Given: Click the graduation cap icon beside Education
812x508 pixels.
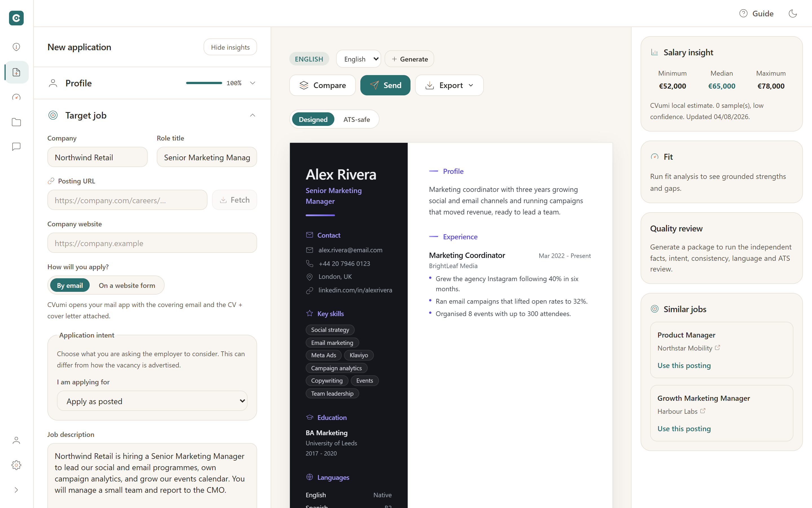Looking at the screenshot, I should pos(309,417).
